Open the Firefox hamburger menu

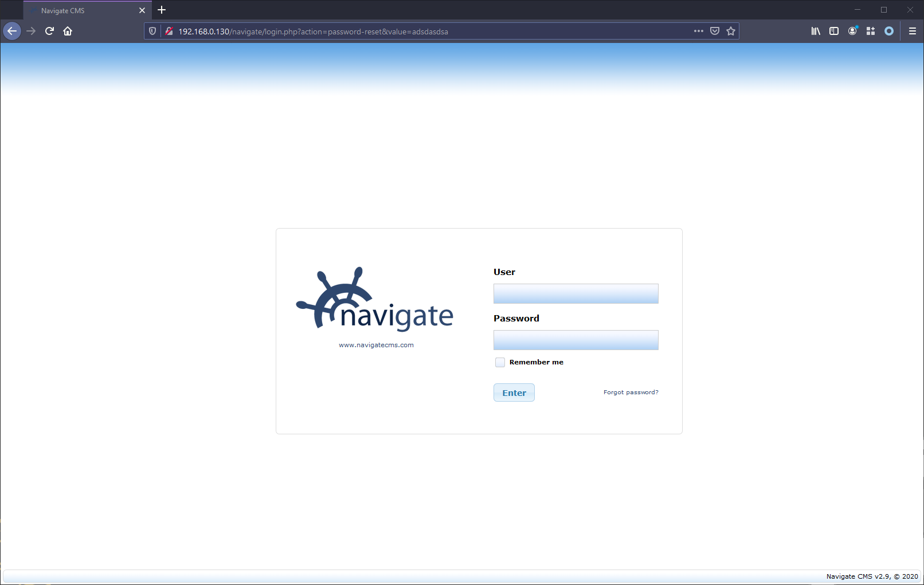[x=913, y=31]
